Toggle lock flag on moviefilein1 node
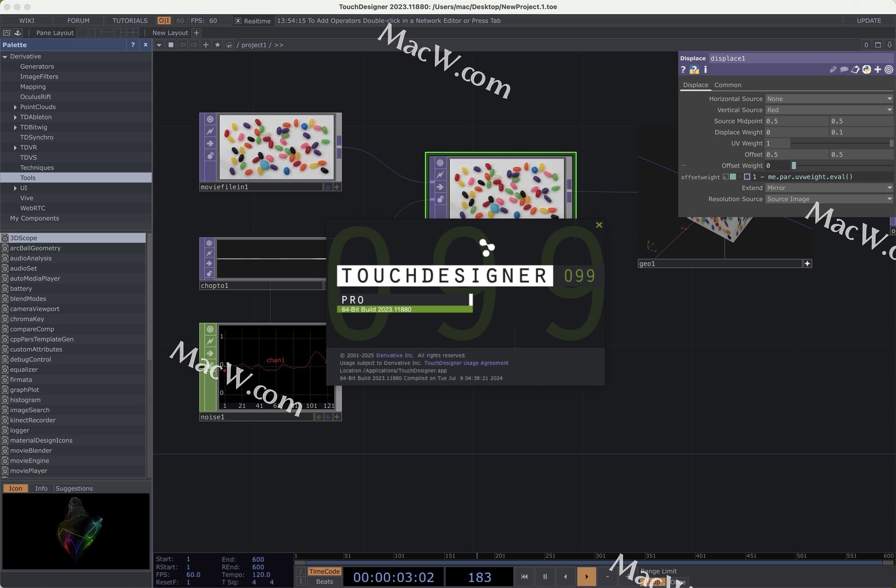 pos(210,156)
